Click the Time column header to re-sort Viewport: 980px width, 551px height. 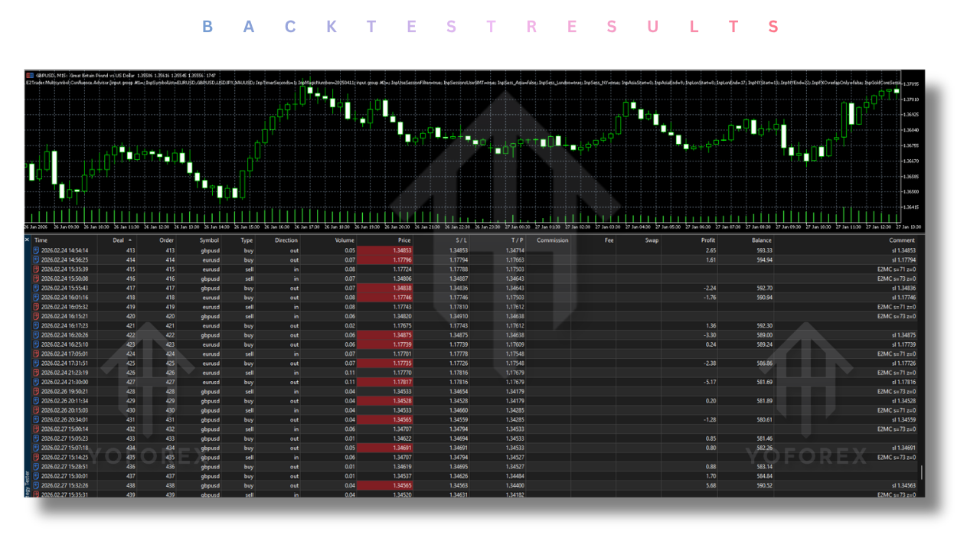point(41,240)
